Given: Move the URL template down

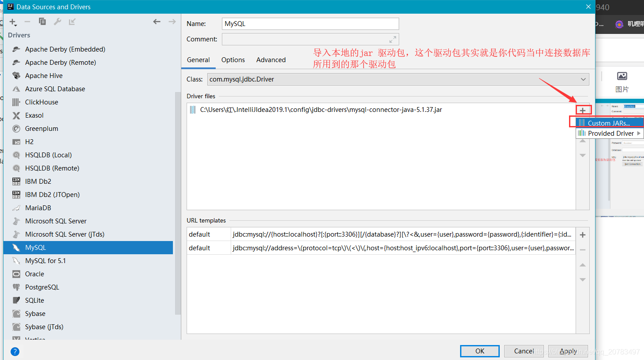Looking at the screenshot, I should click(x=583, y=280).
